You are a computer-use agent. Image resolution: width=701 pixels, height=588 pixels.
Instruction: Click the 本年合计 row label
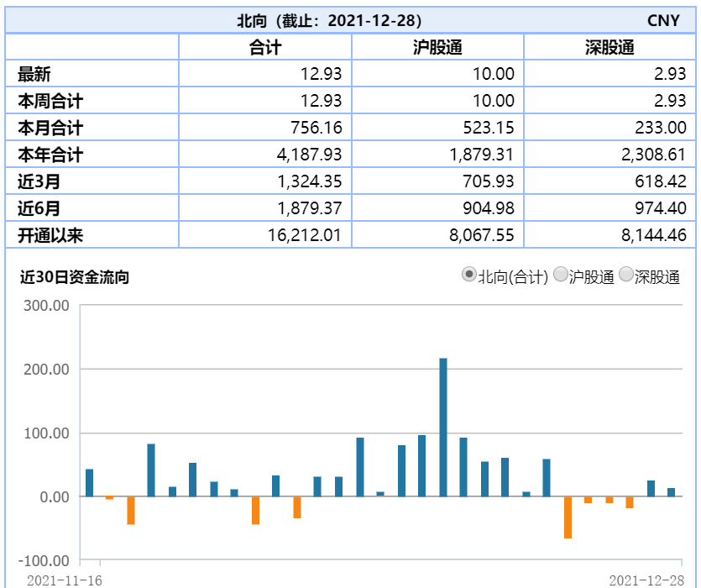50,155
